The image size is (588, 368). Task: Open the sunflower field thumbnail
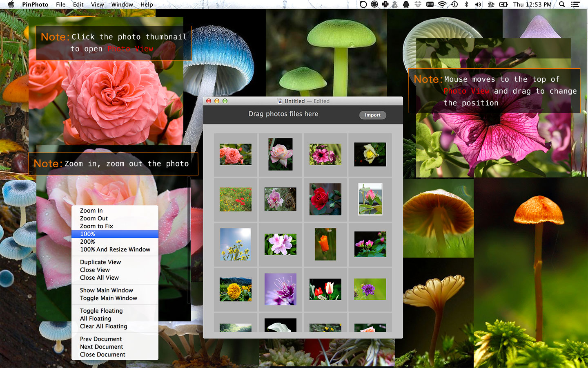236,289
